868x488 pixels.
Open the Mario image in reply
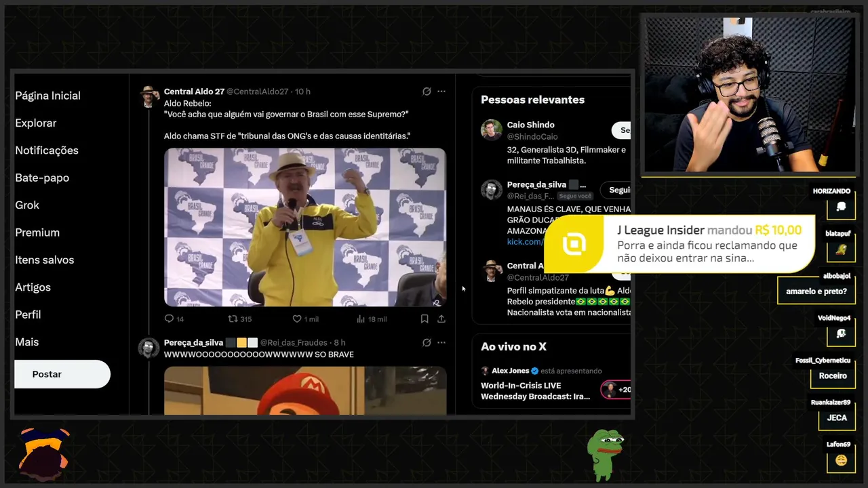click(x=305, y=390)
